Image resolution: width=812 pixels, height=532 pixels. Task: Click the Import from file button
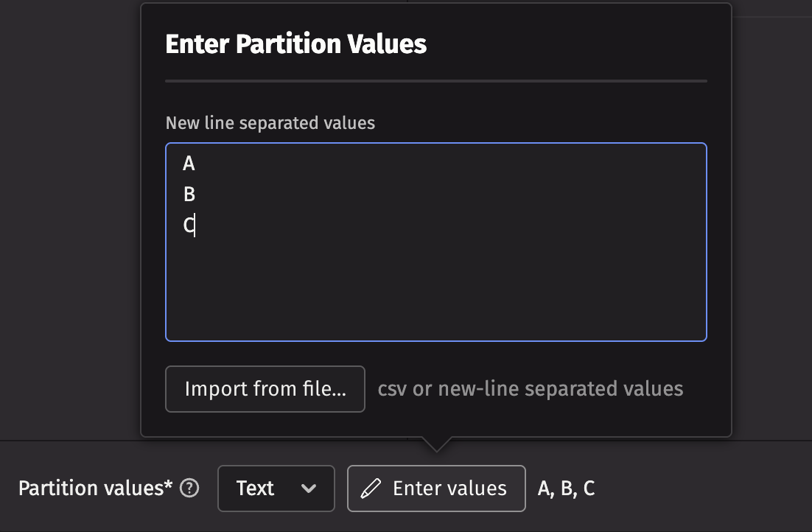tap(265, 389)
